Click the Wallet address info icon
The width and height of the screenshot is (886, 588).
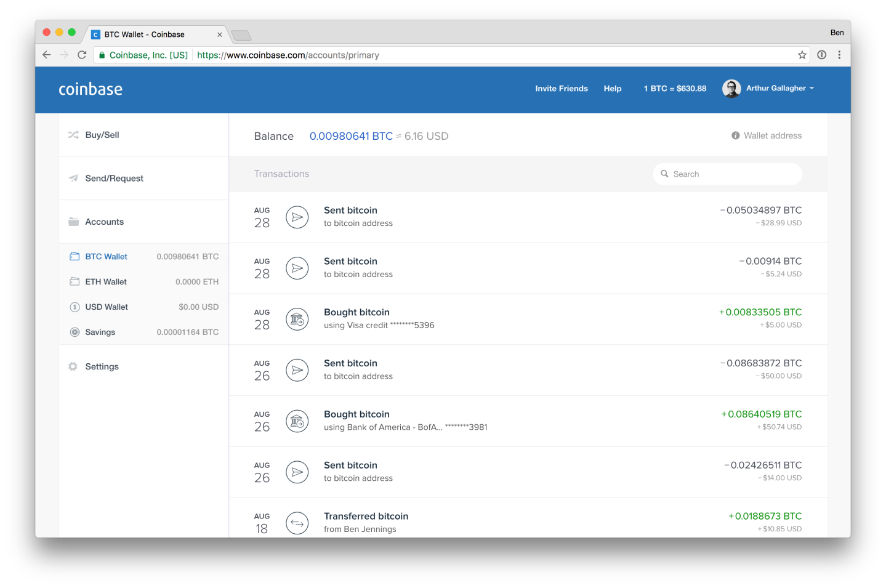(735, 135)
